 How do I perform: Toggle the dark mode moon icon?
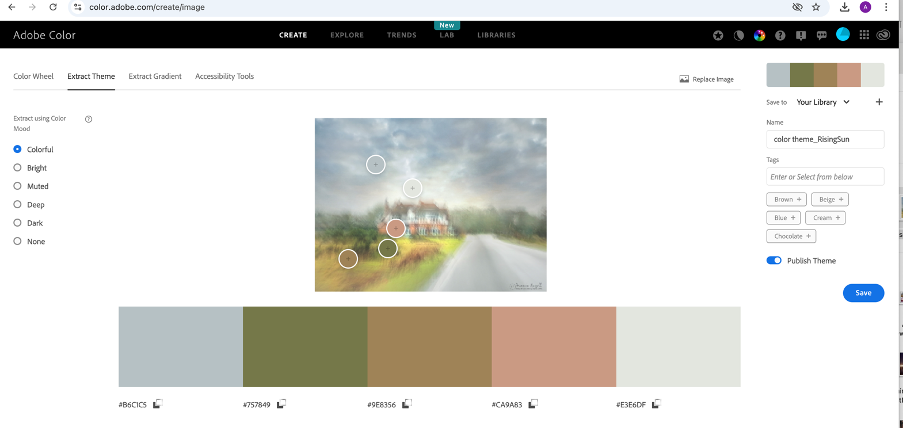coord(739,35)
